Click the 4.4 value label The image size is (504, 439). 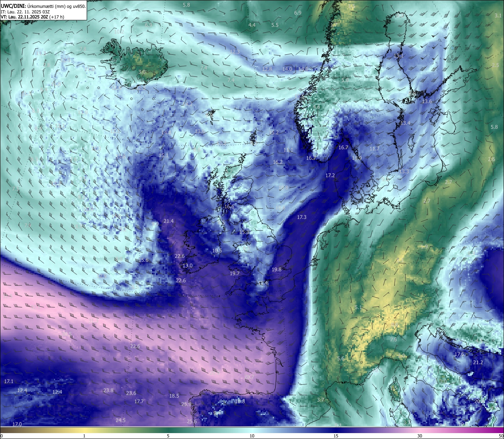(x=252, y=25)
